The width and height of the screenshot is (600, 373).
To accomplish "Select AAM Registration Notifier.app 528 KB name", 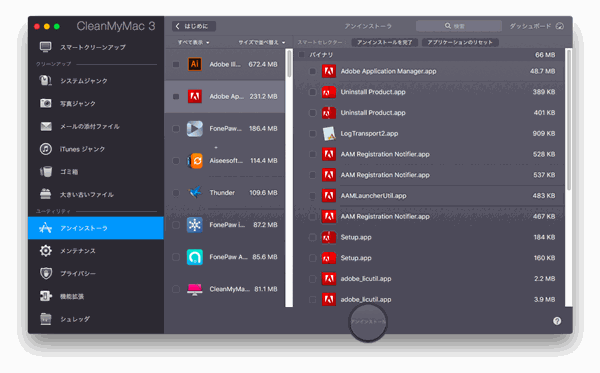I will tap(385, 154).
